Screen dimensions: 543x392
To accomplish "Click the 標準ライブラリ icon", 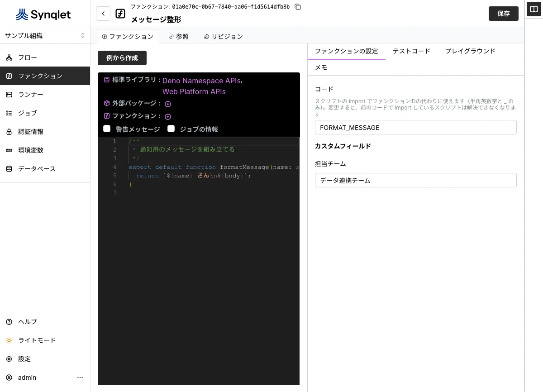I will [x=107, y=80].
